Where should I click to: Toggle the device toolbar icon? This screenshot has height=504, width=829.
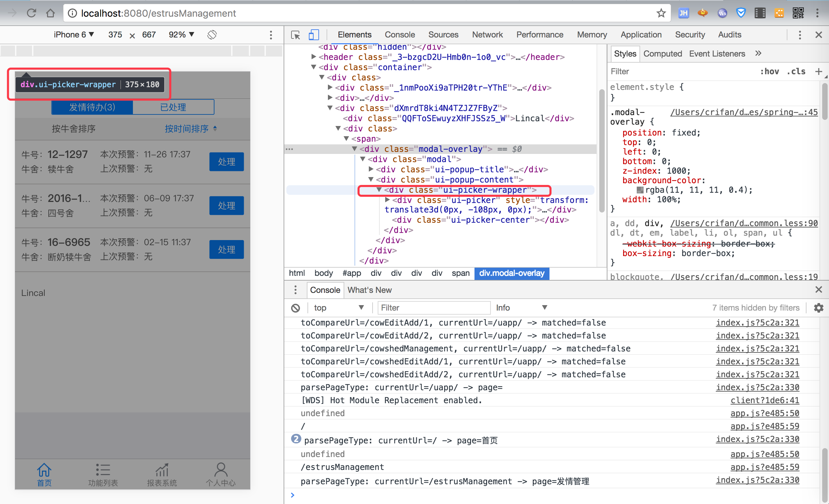coord(314,35)
